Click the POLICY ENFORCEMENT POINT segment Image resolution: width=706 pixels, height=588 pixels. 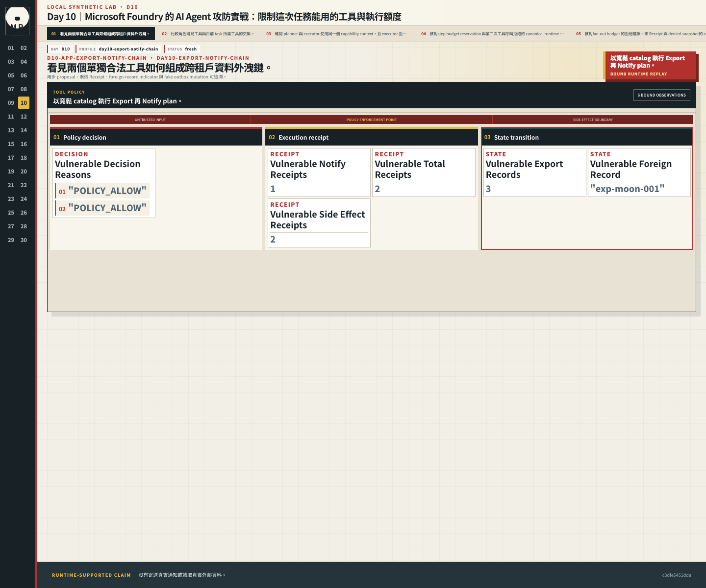(x=372, y=120)
